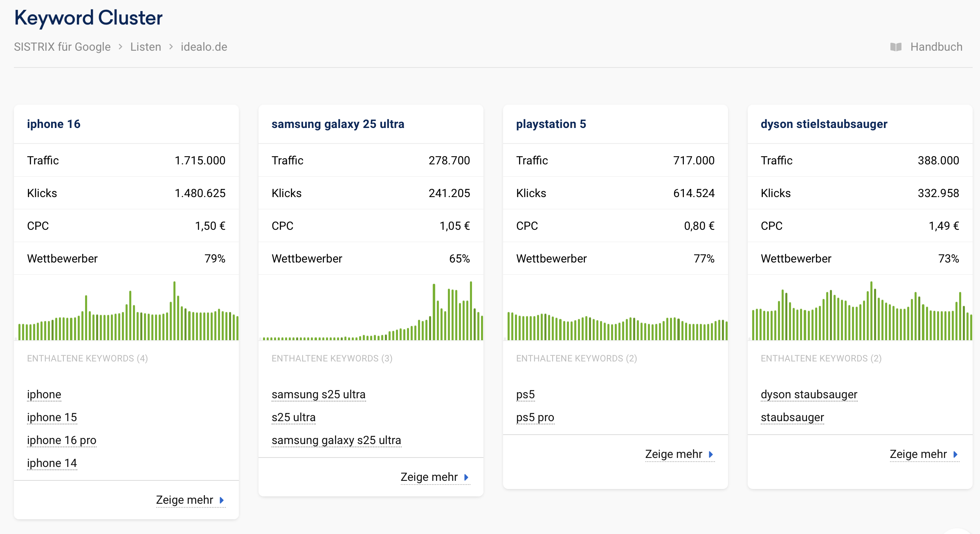Click keyword s25 ultra

pos(294,417)
